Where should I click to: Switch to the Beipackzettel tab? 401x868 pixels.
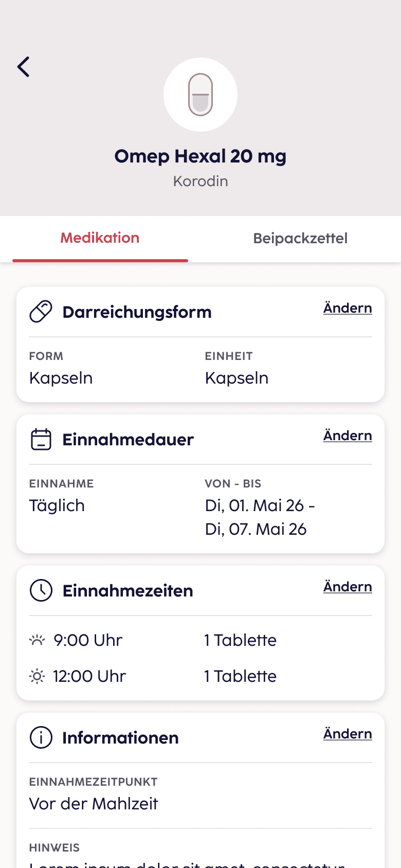point(300,239)
